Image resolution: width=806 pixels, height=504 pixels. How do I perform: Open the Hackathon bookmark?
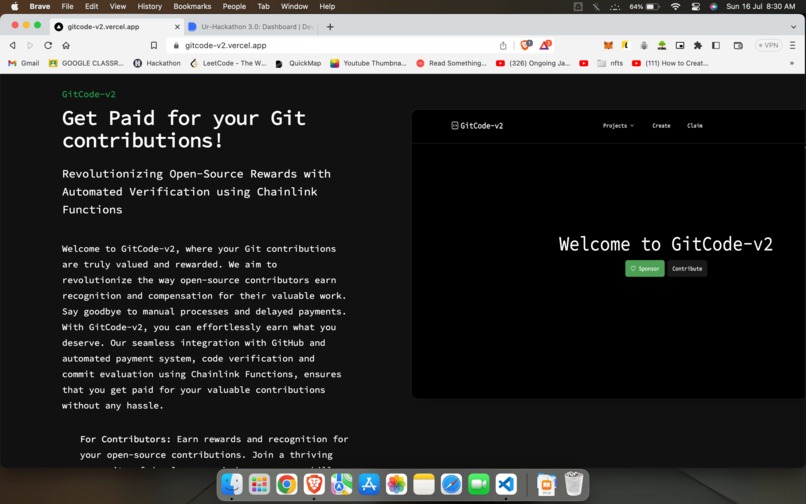coord(157,63)
